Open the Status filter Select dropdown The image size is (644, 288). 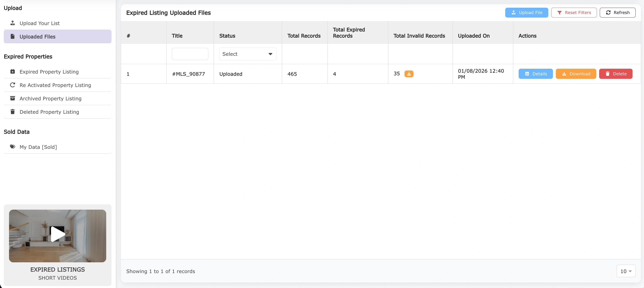pyautogui.click(x=247, y=54)
